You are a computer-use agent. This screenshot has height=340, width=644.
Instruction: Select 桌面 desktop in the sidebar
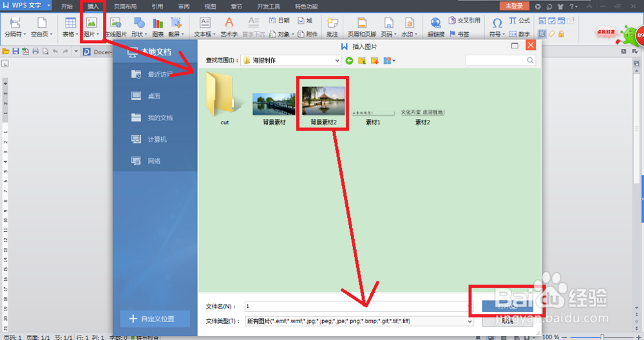click(x=155, y=96)
